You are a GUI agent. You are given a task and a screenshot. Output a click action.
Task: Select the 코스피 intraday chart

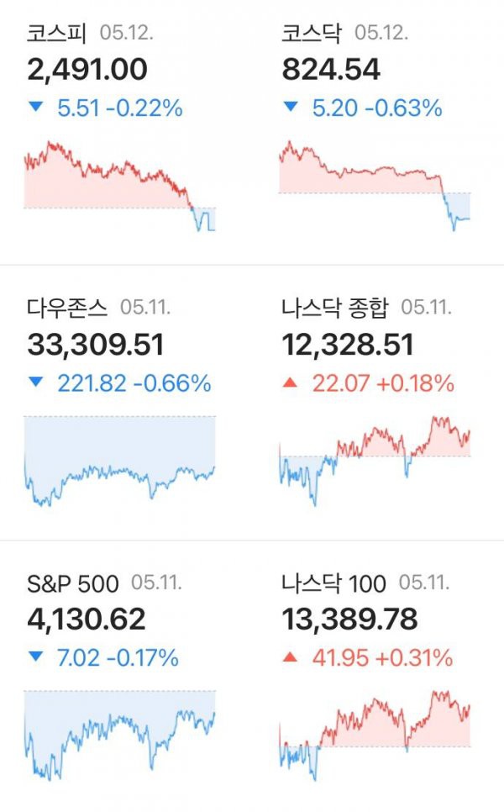click(x=119, y=186)
